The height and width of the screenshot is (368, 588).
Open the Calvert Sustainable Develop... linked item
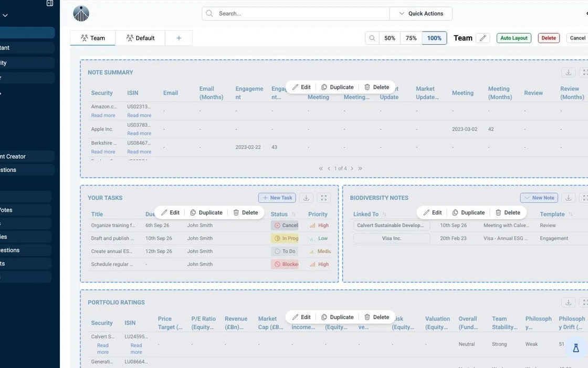click(x=392, y=226)
